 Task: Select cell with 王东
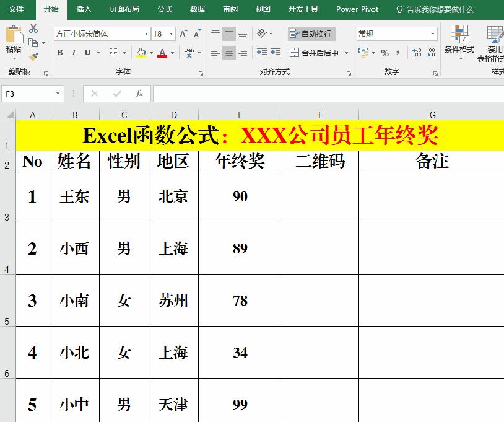point(74,196)
